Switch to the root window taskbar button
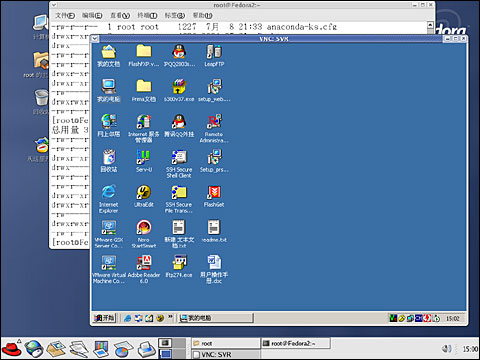Image resolution: width=480 pixels, height=360 pixels. pyautogui.click(x=226, y=343)
